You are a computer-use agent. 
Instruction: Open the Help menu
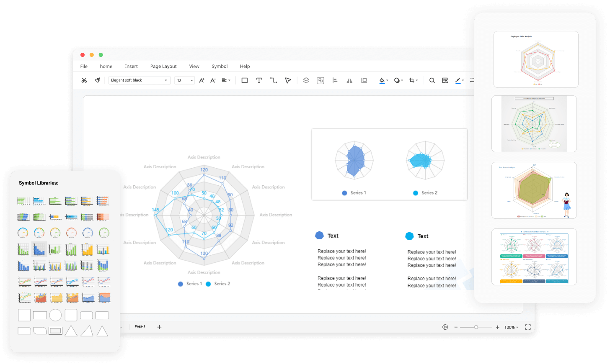pos(245,67)
